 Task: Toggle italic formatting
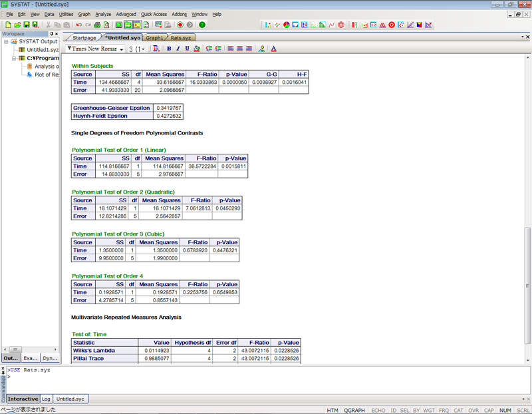pos(178,49)
